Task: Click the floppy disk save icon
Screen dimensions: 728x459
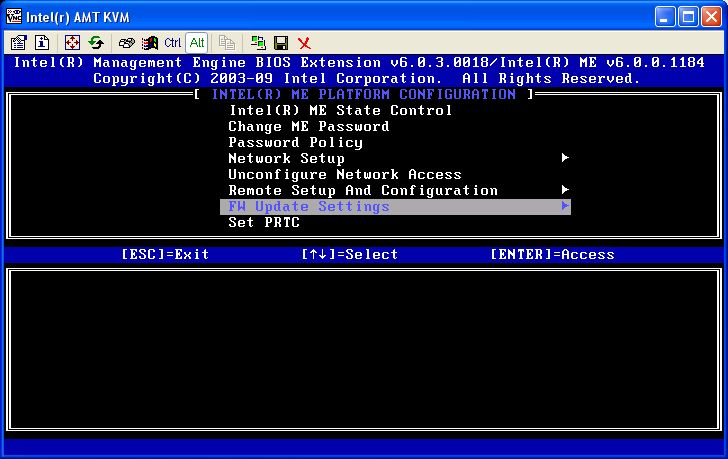Action: (x=281, y=43)
